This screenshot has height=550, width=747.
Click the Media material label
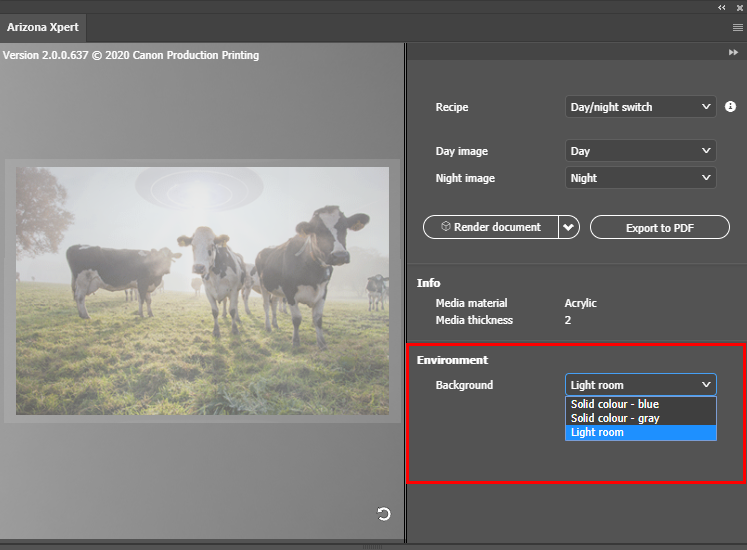point(471,303)
